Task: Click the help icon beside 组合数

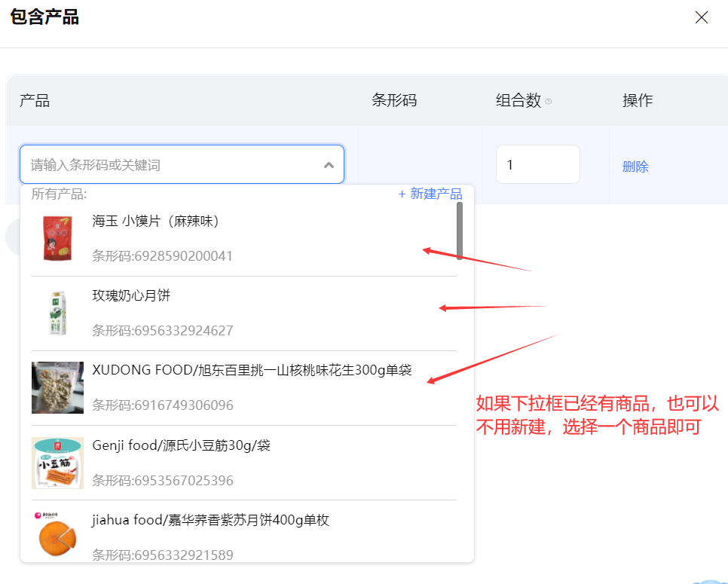Action: (x=548, y=102)
